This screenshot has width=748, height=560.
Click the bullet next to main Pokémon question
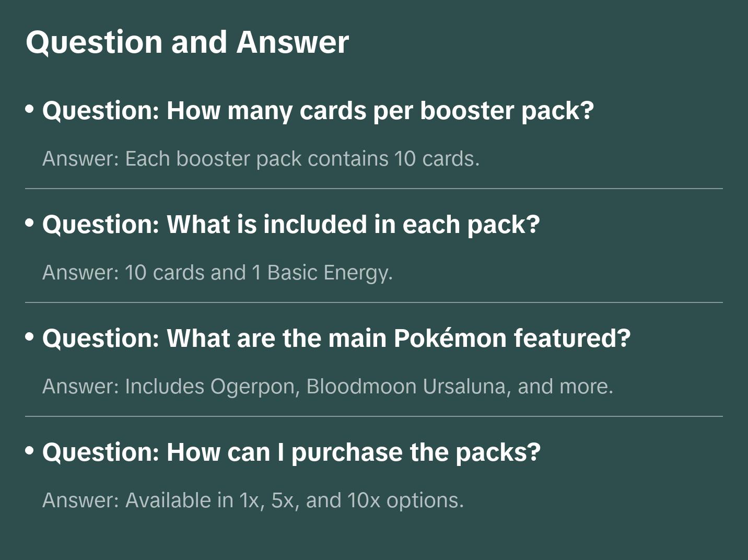click(x=30, y=336)
